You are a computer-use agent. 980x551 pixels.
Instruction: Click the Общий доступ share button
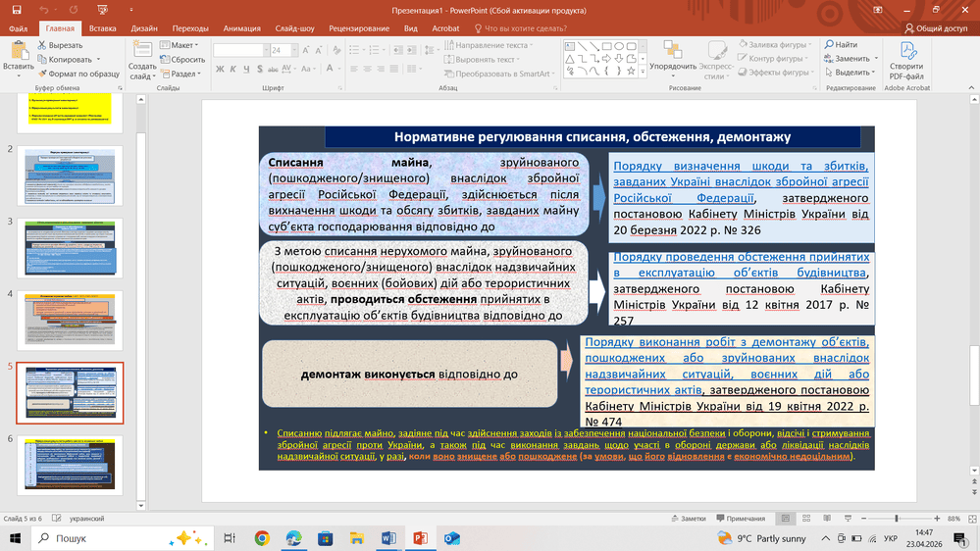click(935, 28)
